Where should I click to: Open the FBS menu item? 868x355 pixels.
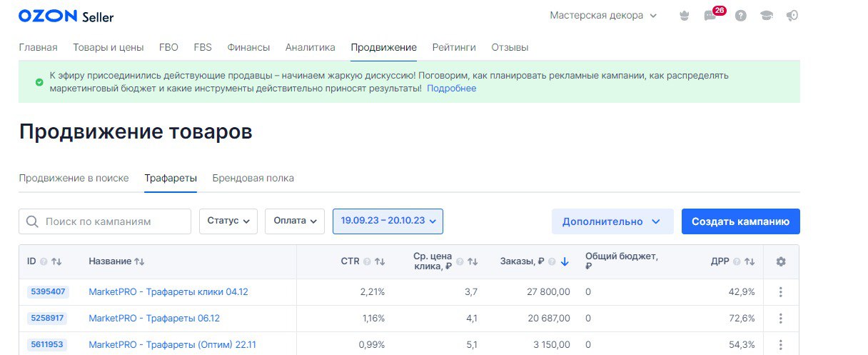[x=203, y=48]
